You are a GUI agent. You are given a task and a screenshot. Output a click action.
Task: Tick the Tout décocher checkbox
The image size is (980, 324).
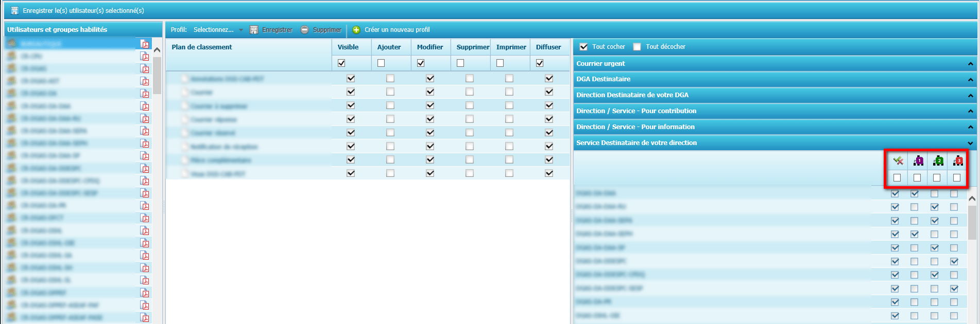coord(637,47)
